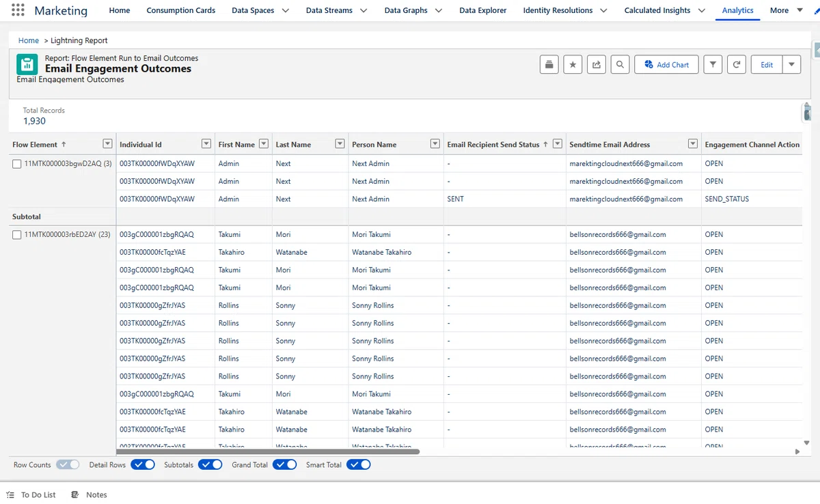Open the More navigation menu
820x504 pixels.
click(x=786, y=10)
